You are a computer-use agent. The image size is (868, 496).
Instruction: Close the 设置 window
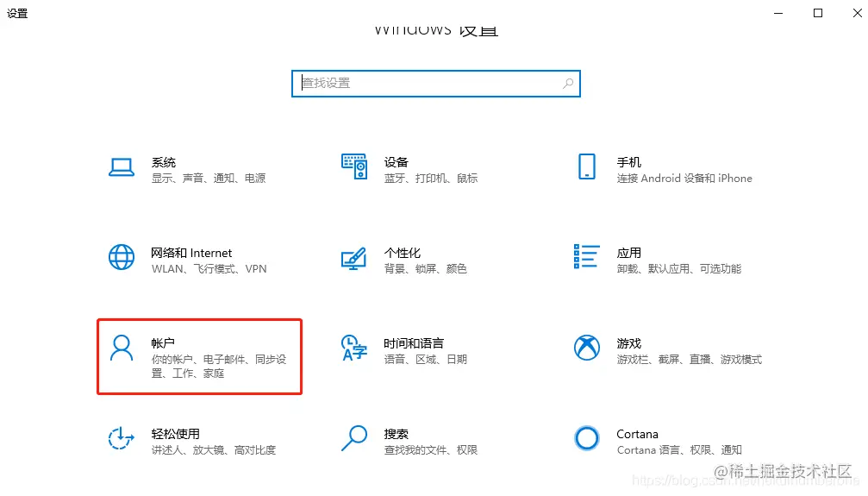coord(857,13)
